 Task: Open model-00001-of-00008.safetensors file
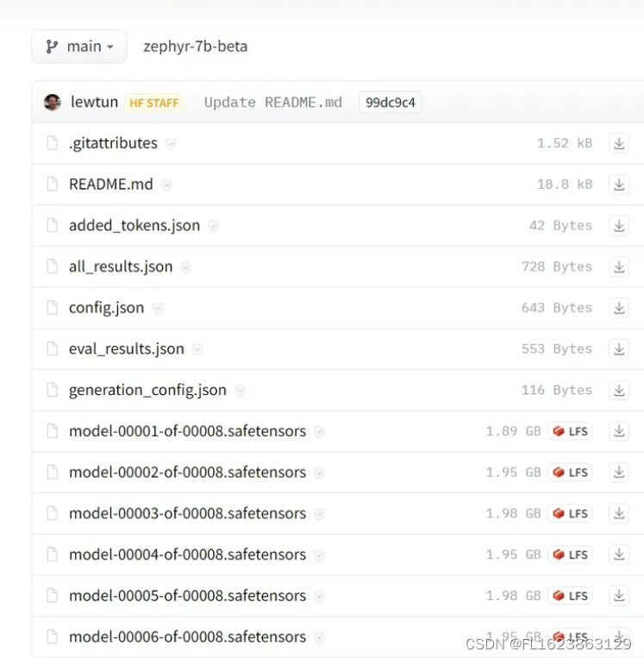(188, 431)
